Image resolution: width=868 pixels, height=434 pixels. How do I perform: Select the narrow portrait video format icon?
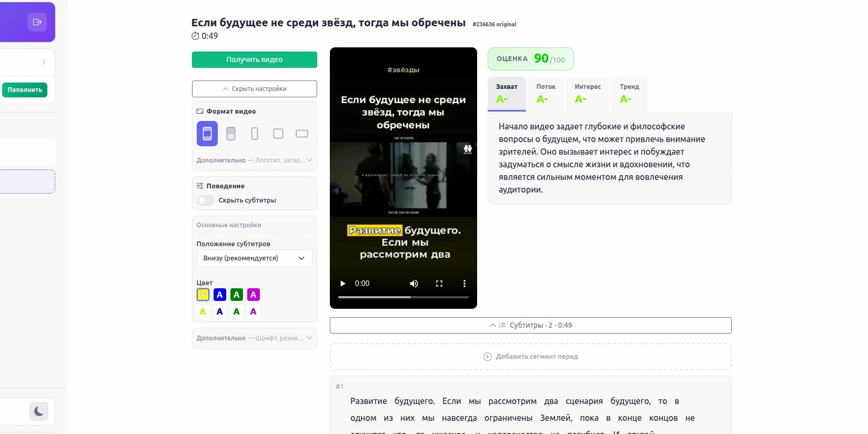pos(255,134)
